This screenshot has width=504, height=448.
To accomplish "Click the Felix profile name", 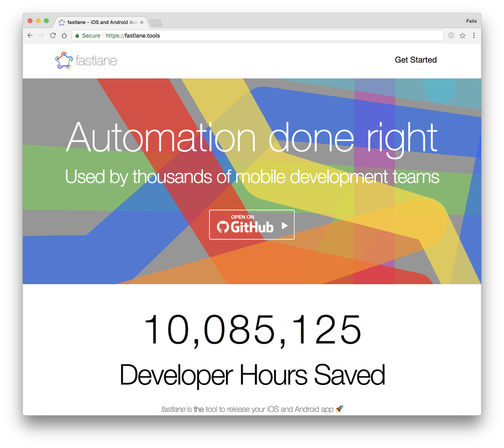I will (471, 21).
